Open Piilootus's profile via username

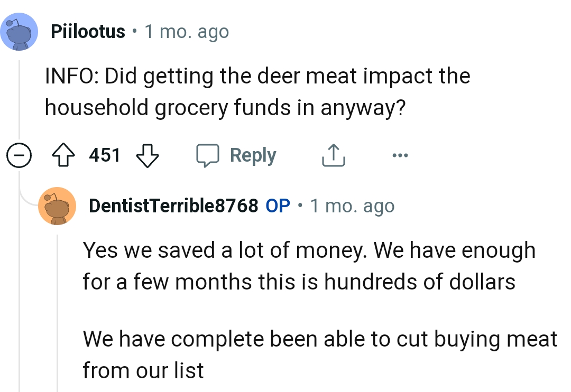[x=88, y=32]
